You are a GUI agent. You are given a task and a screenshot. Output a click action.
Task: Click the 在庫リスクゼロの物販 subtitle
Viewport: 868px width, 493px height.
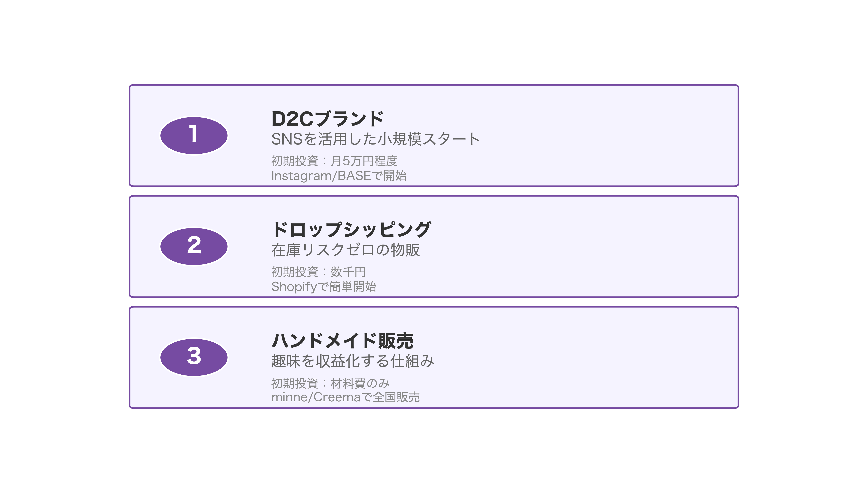click(x=345, y=250)
